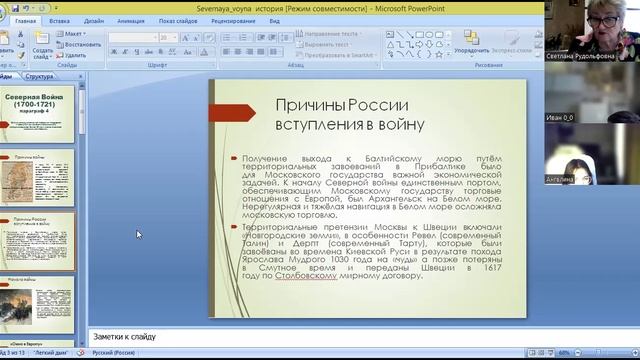
Task: Click the Clear Formatting icon
Action: (x=209, y=38)
